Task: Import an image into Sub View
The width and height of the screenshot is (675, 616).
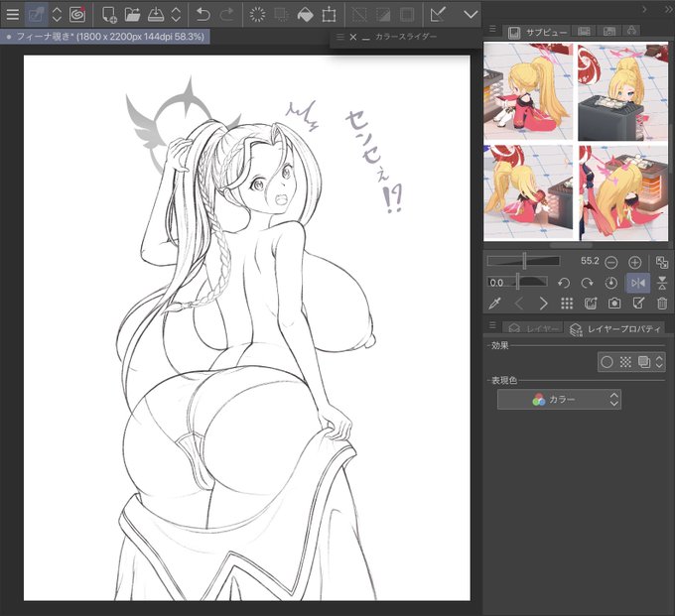Action: (591, 304)
